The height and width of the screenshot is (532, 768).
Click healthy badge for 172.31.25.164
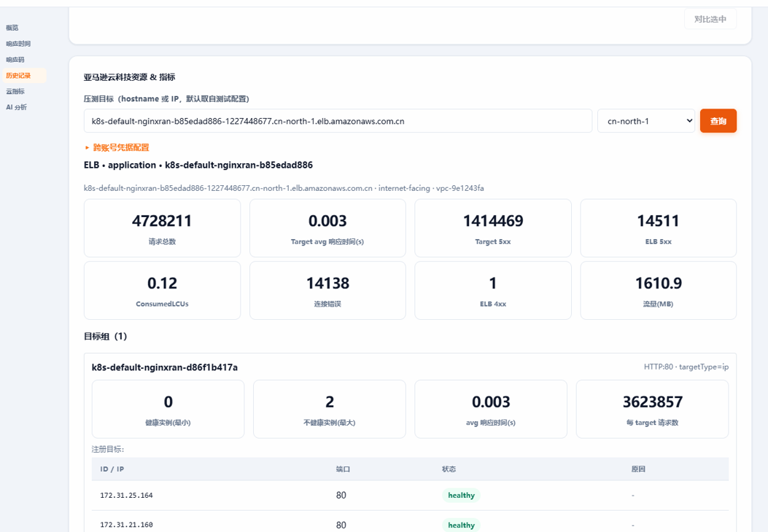[x=461, y=496]
